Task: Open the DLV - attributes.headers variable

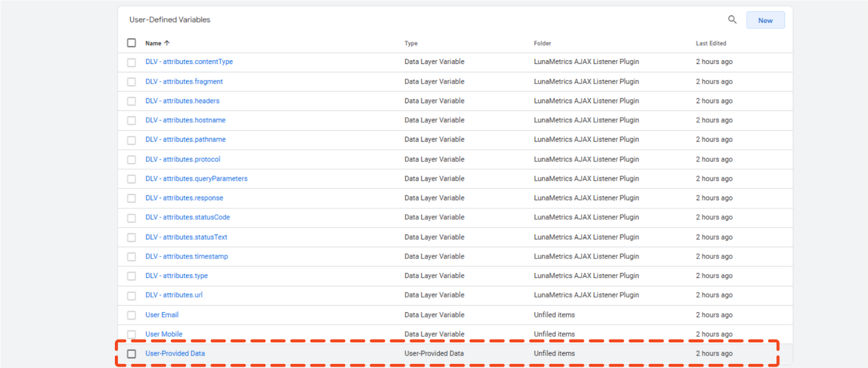Action: (x=182, y=101)
